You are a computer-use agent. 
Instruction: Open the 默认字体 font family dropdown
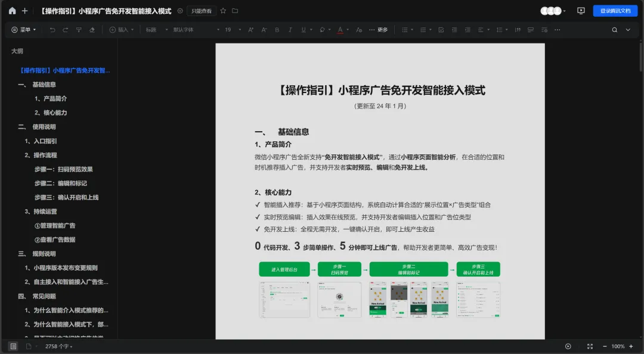click(196, 30)
